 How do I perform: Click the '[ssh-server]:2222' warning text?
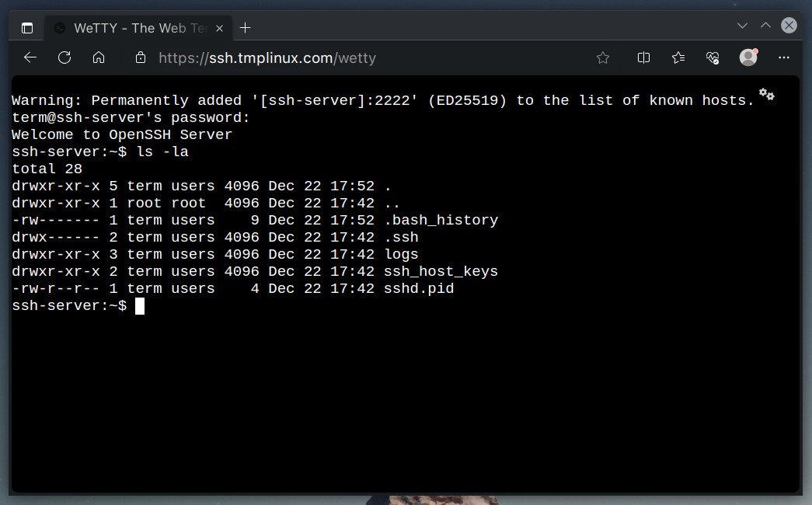coord(335,100)
